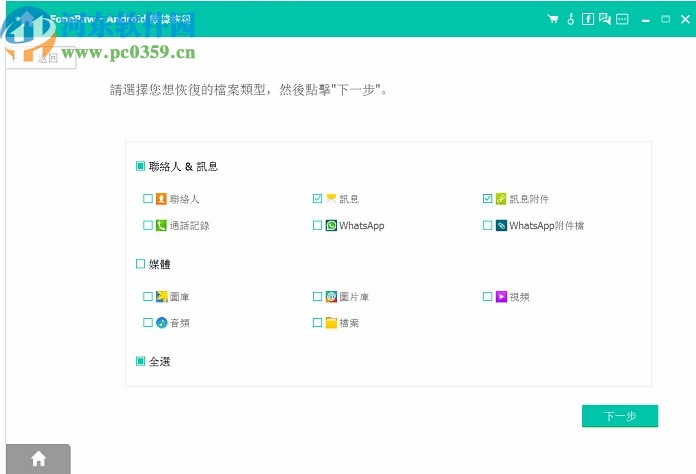The width and height of the screenshot is (696, 474).
Task: Click the register key icon
Action: point(571,19)
